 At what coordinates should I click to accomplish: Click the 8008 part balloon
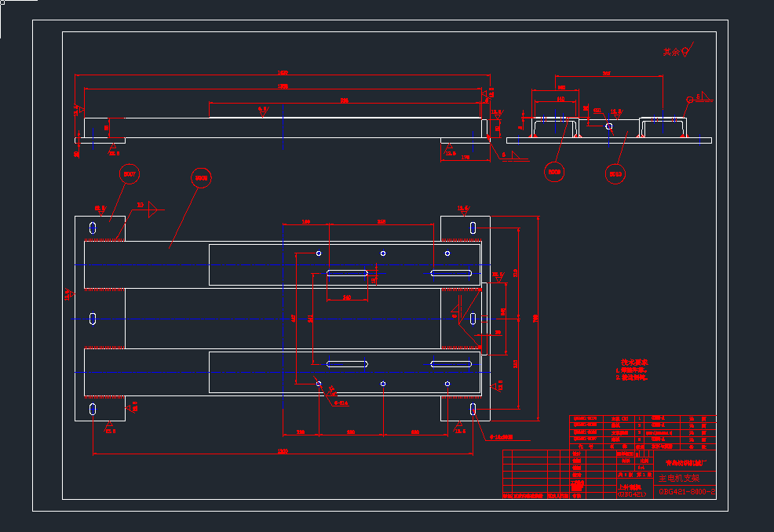click(x=201, y=178)
